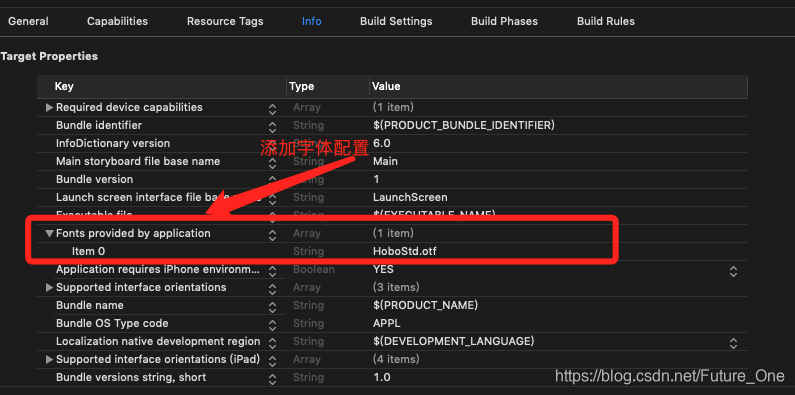The height and width of the screenshot is (395, 795).
Task: Click the (4 items) array value
Action: [396, 360]
